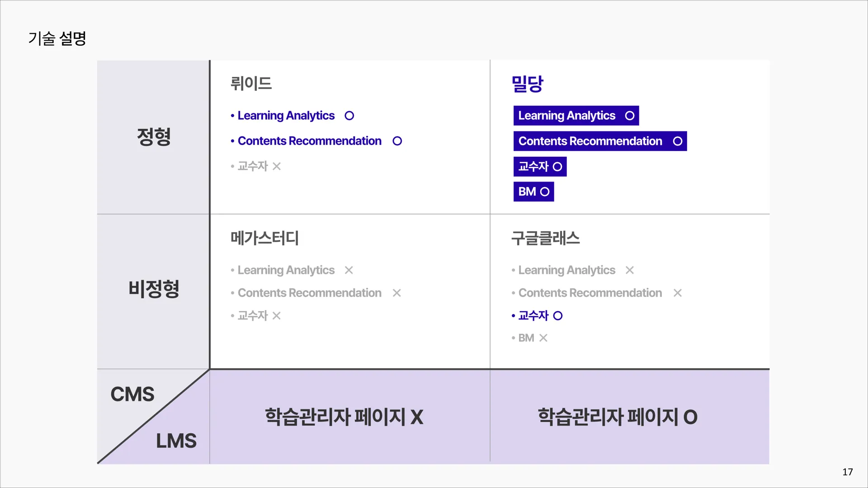Click the 학습관리자 페이지 O cell
Screen dimensions: 868x488
point(618,417)
